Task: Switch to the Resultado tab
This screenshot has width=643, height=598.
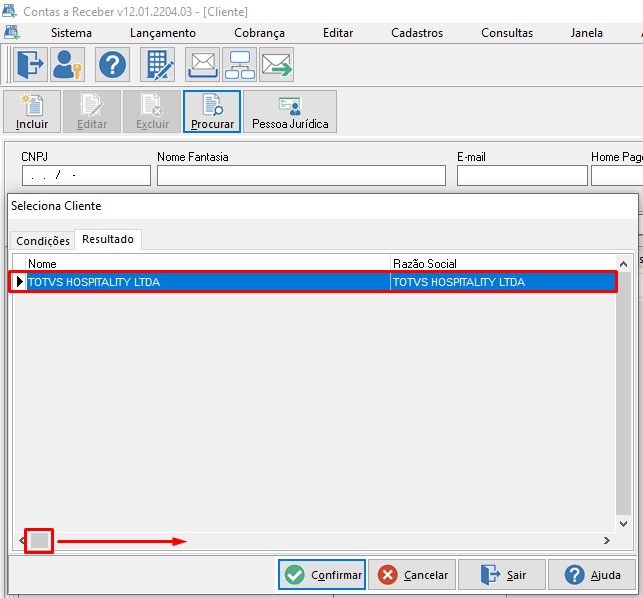Action: tap(108, 239)
